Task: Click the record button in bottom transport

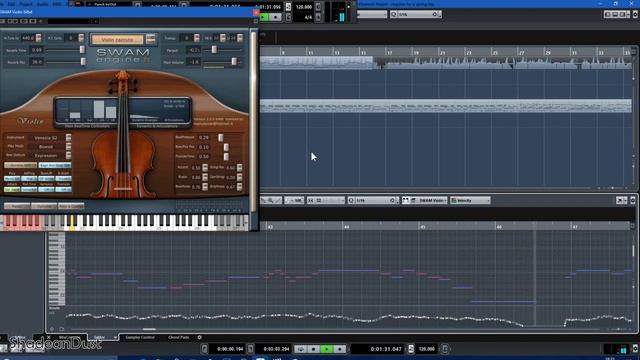Action: point(339,349)
